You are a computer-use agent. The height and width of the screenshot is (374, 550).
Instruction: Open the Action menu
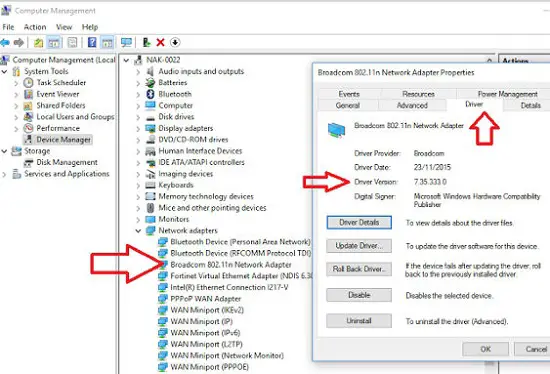click(35, 27)
